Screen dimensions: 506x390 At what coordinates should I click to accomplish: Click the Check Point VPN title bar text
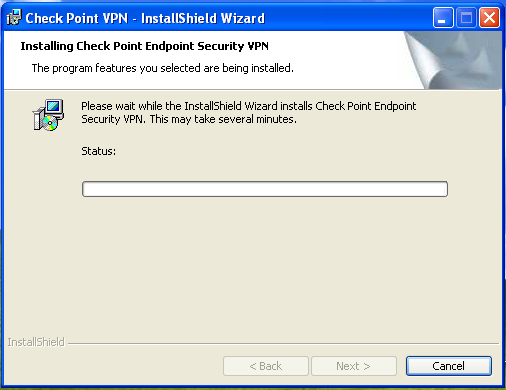[x=145, y=18]
